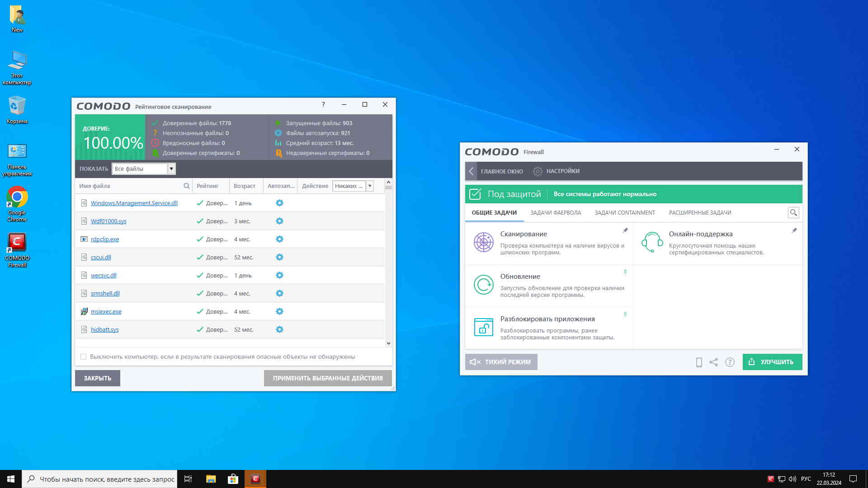Open msiexec.exe file link
868x488 pixels.
tap(106, 311)
